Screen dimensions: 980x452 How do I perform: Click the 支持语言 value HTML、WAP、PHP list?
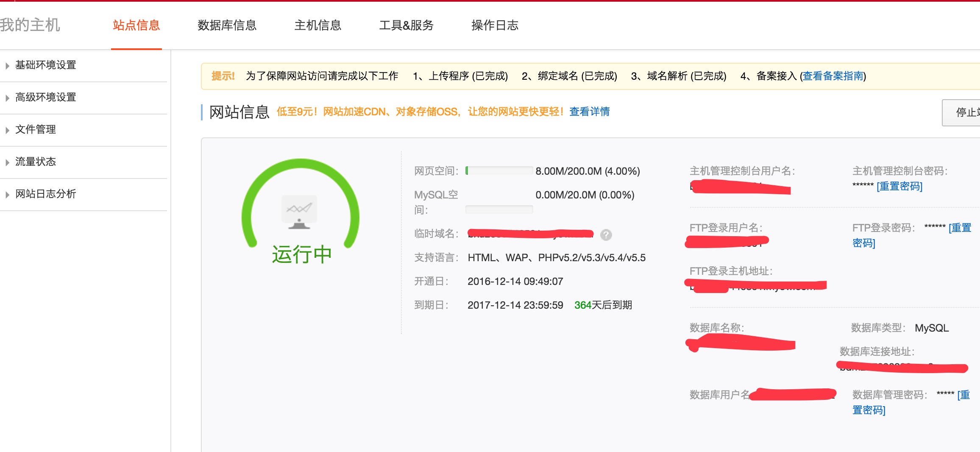(x=557, y=257)
